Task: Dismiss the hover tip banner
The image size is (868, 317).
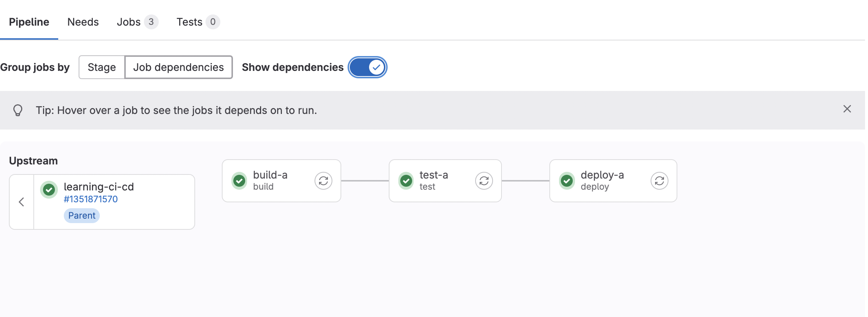Action: point(847,109)
